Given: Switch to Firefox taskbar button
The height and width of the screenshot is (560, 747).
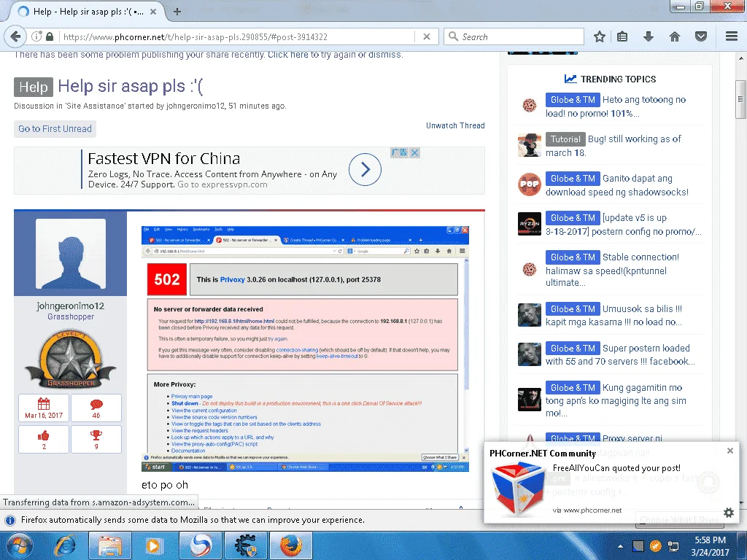Looking at the screenshot, I should (x=291, y=545).
